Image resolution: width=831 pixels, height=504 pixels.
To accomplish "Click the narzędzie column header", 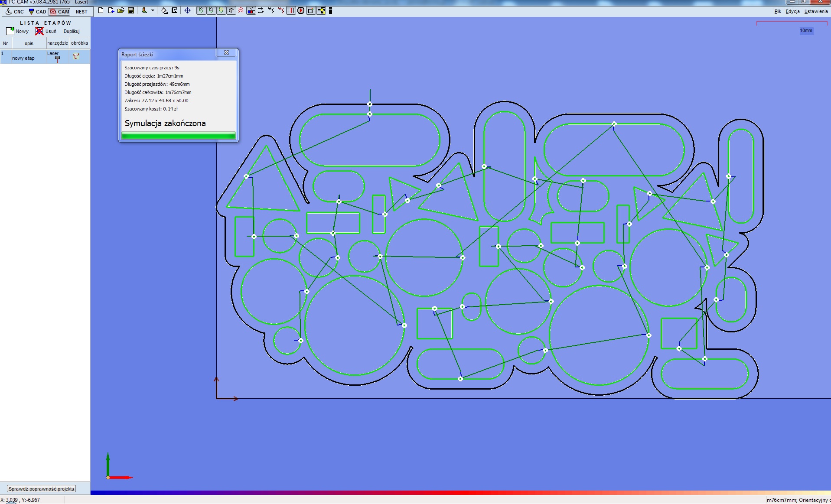I will point(58,43).
